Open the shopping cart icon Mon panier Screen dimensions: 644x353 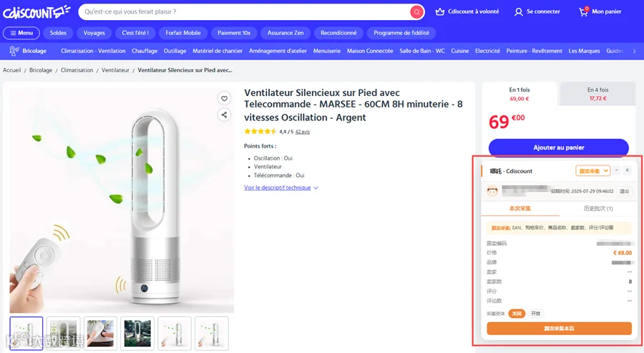(583, 11)
